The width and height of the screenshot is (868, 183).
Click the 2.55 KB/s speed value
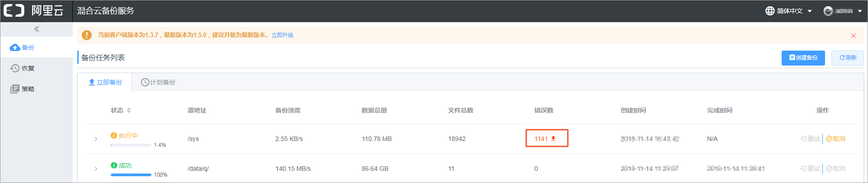(289, 139)
